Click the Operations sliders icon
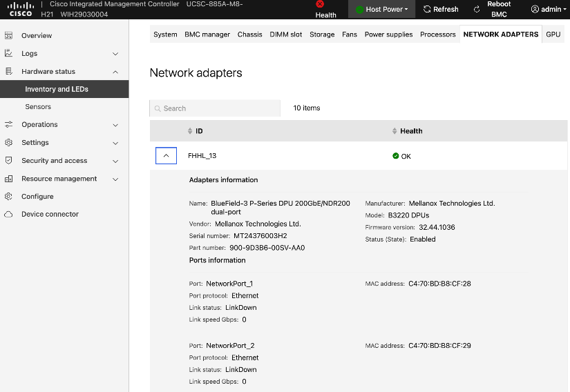Viewport: 570px width, 392px height. click(x=9, y=124)
